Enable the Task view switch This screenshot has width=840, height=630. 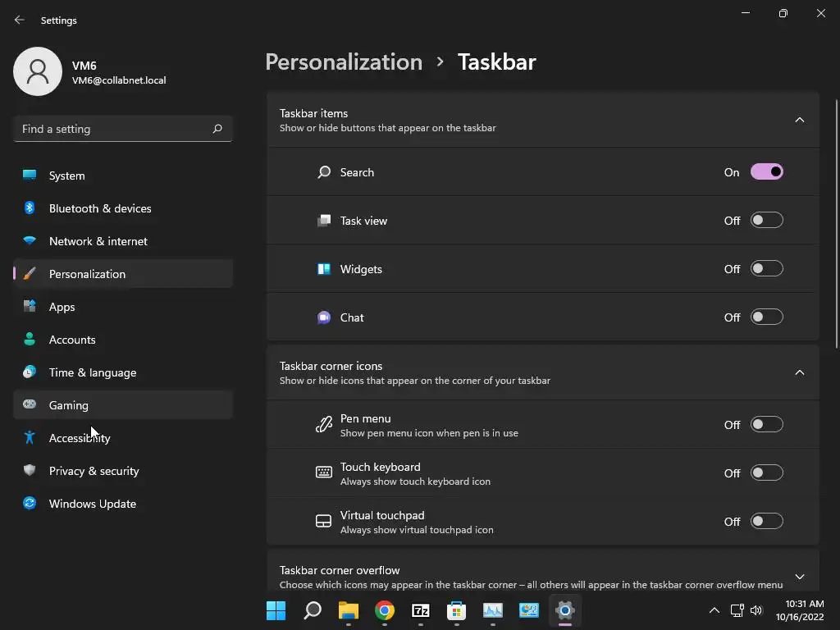point(767,220)
